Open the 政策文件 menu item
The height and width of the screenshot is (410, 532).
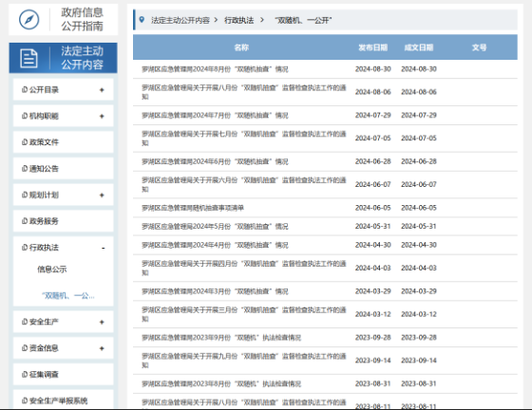63,142
